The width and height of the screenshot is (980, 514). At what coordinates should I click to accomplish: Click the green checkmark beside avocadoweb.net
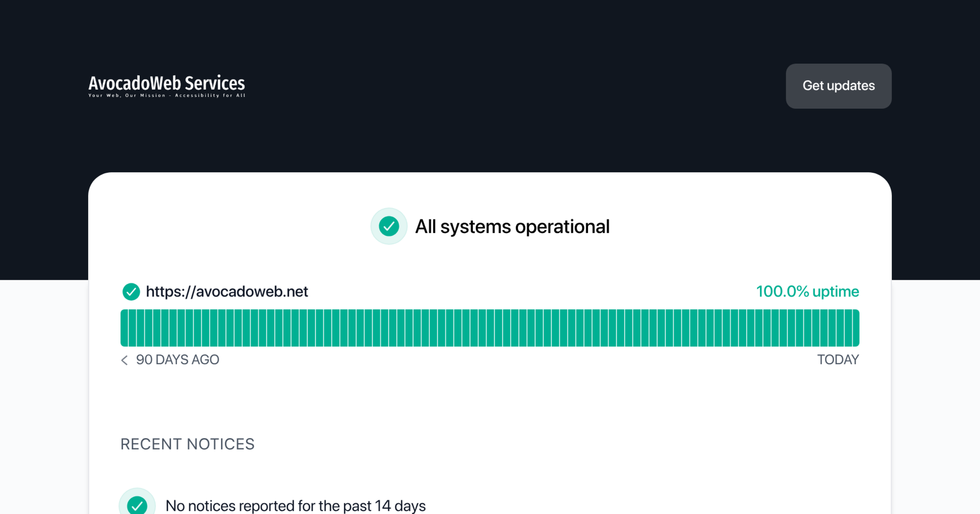(x=131, y=292)
